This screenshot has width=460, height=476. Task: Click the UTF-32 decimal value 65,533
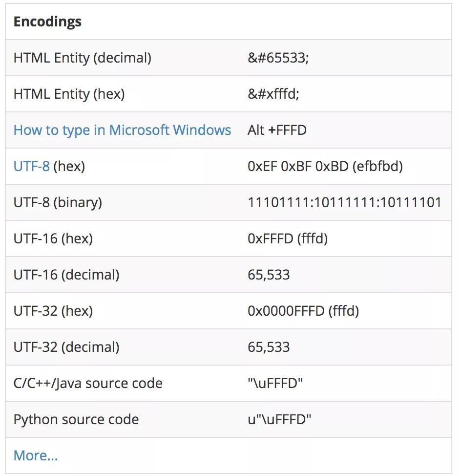(x=269, y=347)
